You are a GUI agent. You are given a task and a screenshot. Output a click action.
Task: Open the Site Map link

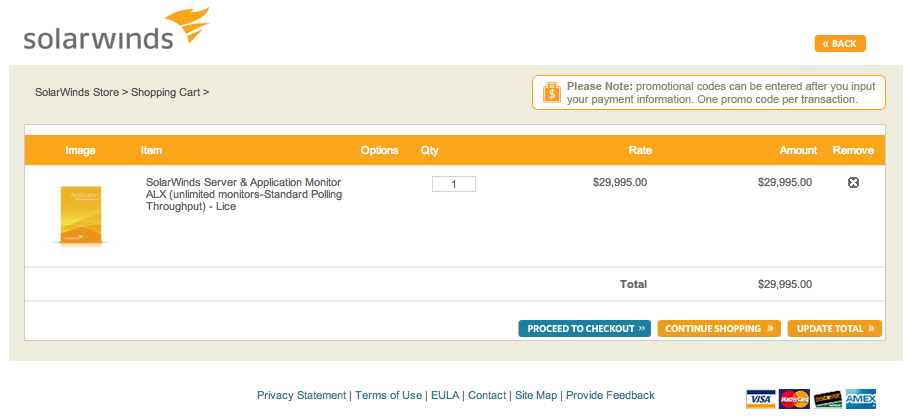pos(537,395)
